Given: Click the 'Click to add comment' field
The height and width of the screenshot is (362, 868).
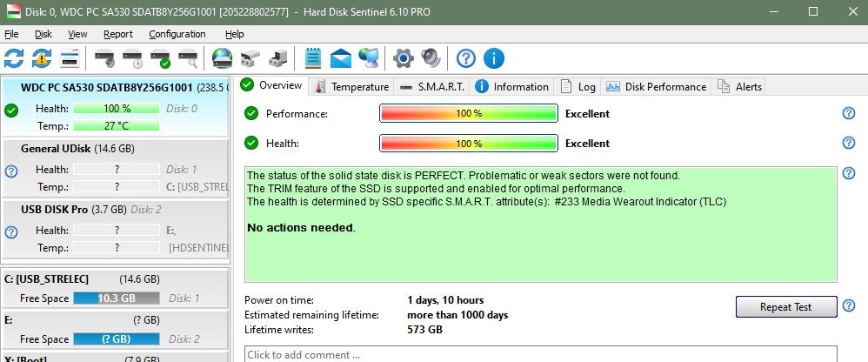Looking at the screenshot, I should (540, 354).
